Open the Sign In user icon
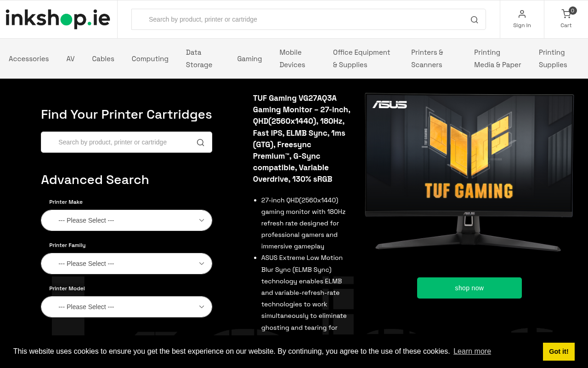The width and height of the screenshot is (588, 368). pyautogui.click(x=522, y=14)
